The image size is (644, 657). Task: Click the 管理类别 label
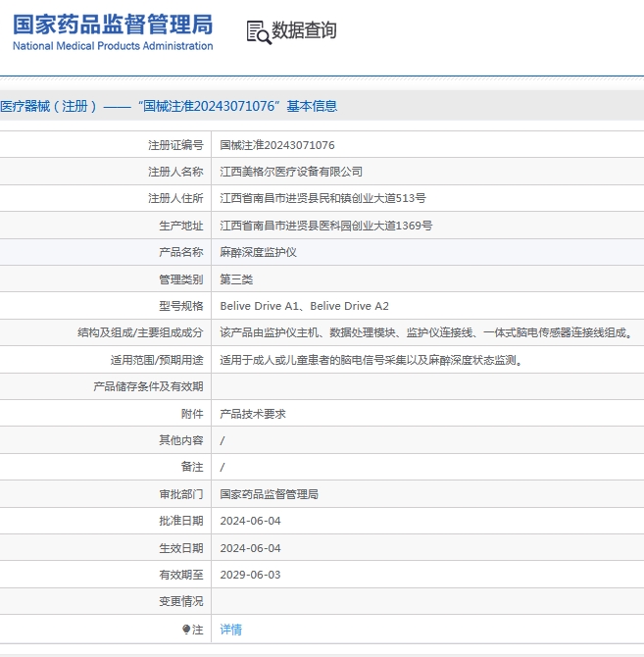[181, 279]
